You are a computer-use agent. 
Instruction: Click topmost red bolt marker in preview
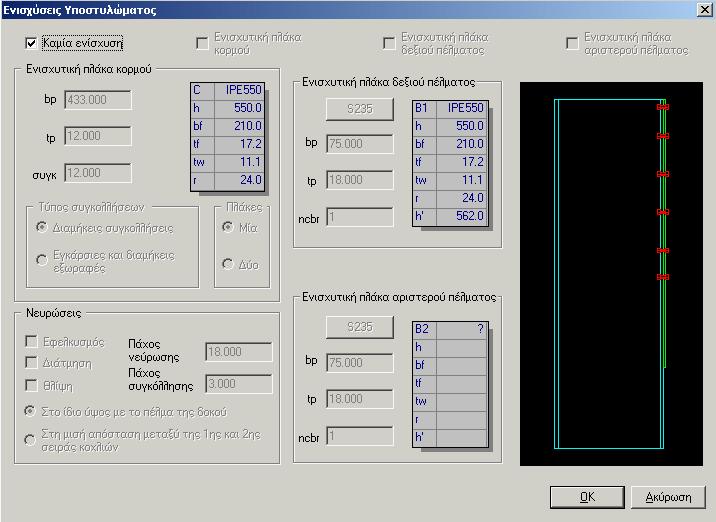pos(663,107)
